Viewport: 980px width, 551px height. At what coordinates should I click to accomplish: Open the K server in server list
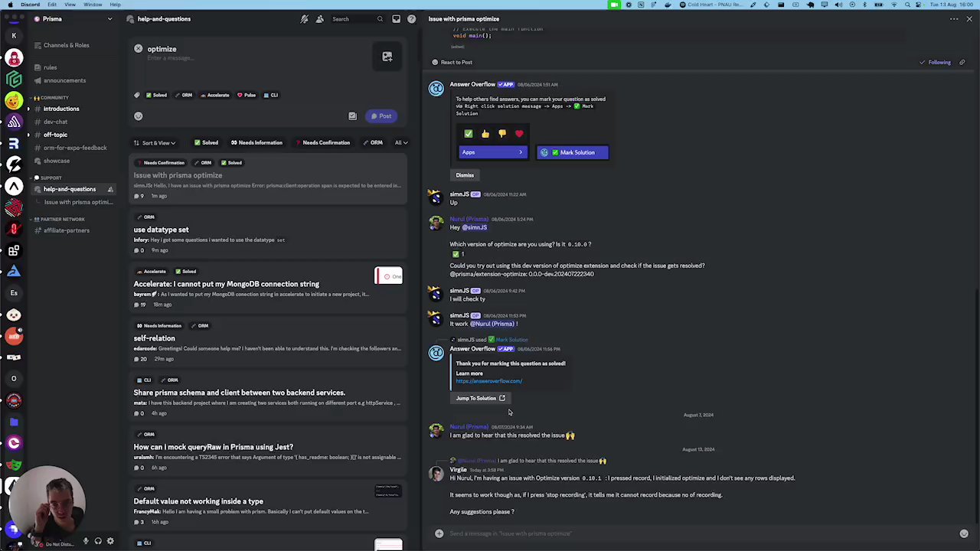coord(14,36)
